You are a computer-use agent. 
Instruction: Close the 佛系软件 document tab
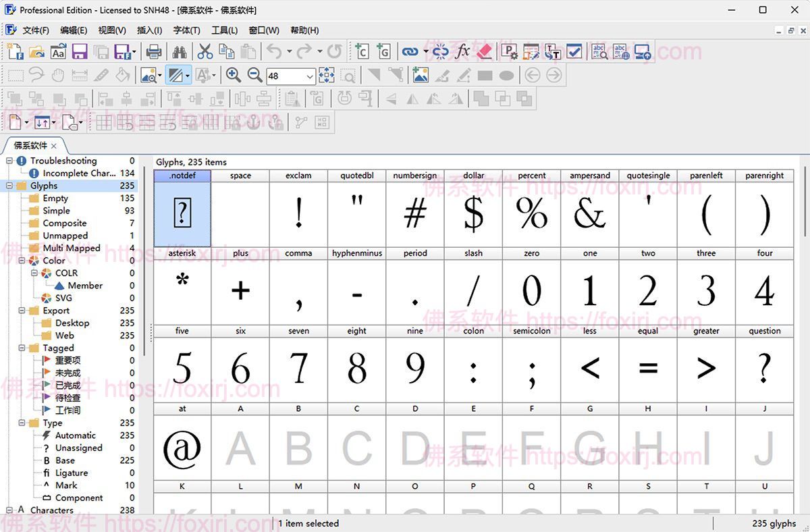[54, 146]
